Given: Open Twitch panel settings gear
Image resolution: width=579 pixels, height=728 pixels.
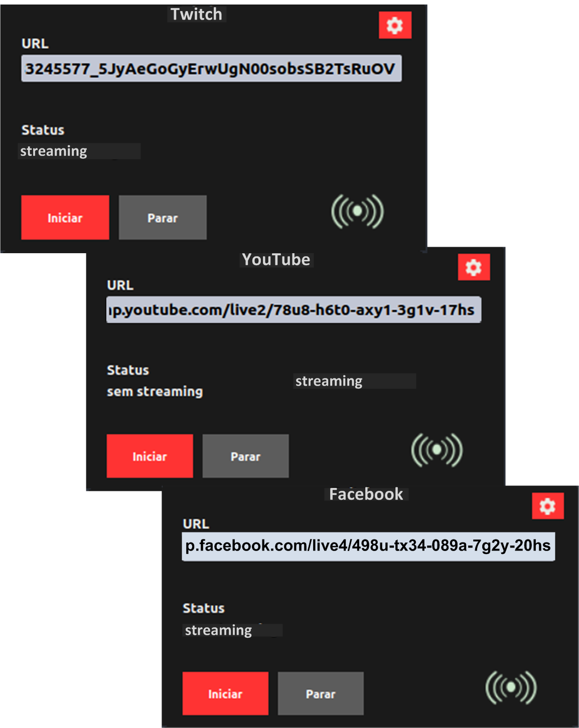Looking at the screenshot, I should pyautogui.click(x=395, y=25).
